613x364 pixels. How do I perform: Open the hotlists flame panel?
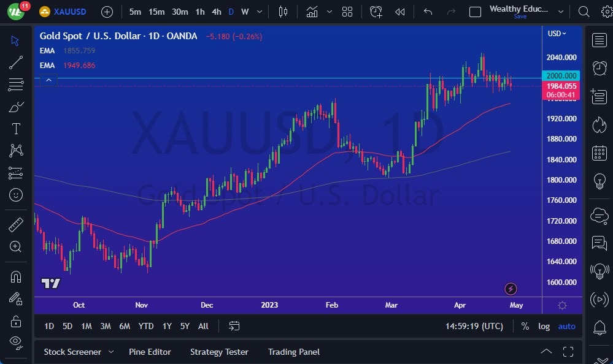click(x=600, y=125)
